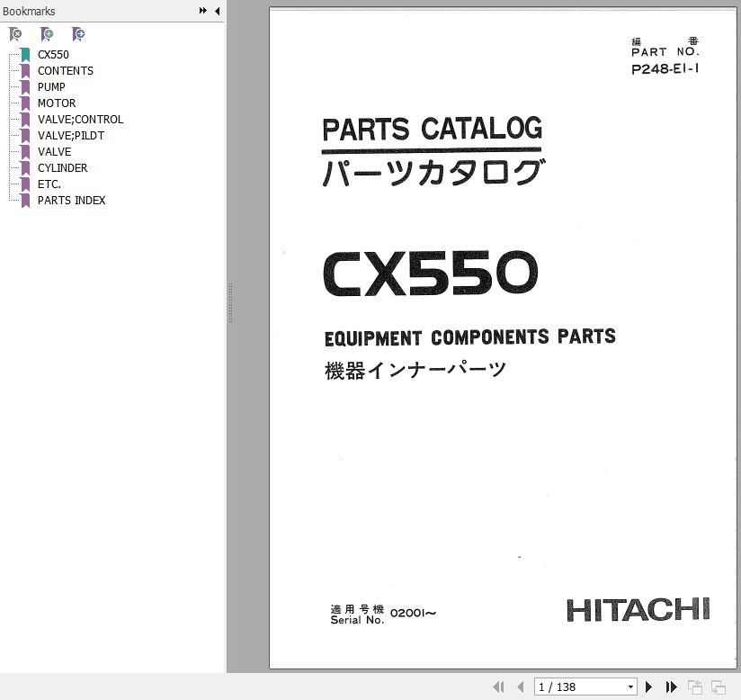
Task: Open the page number dropdown arrow
Action: pyautogui.click(x=630, y=687)
